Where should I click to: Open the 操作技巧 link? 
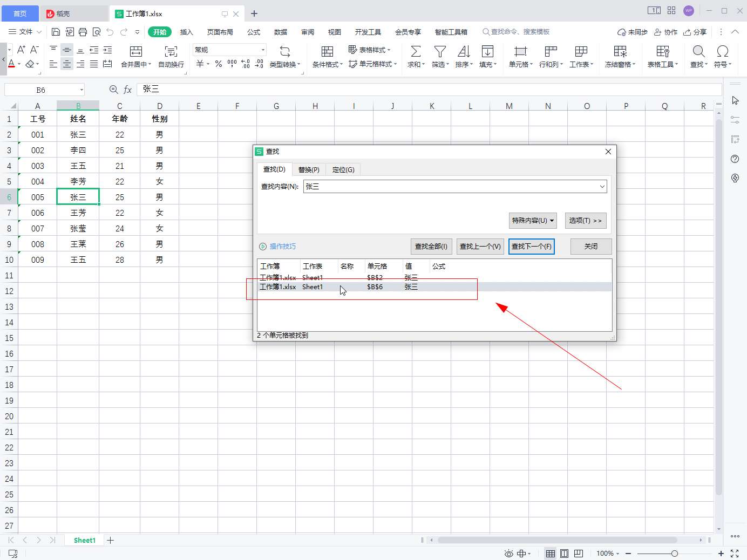[x=282, y=246]
